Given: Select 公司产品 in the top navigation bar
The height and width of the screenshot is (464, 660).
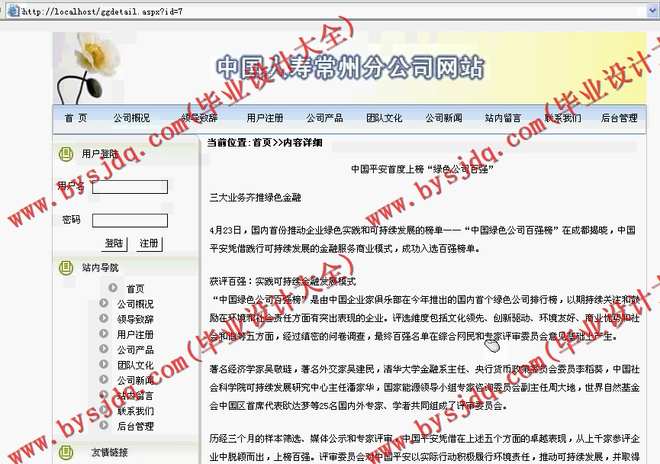Looking at the screenshot, I should point(324,118).
